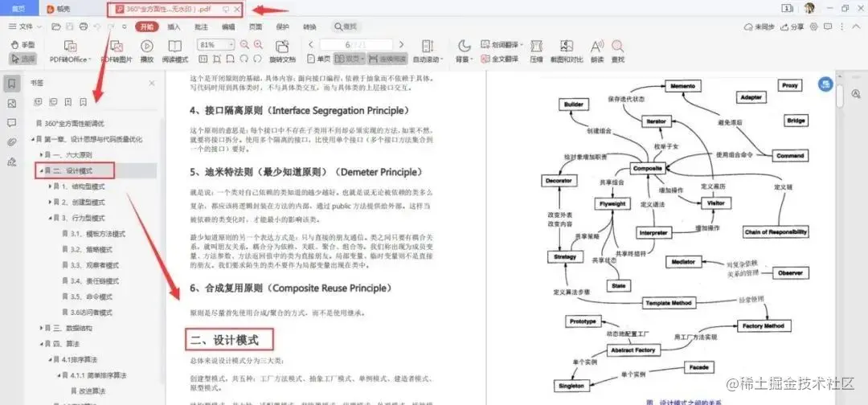Image resolution: width=868 pixels, height=405 pixels.
Task: Switch to 单页 single page view
Action: coord(319,59)
